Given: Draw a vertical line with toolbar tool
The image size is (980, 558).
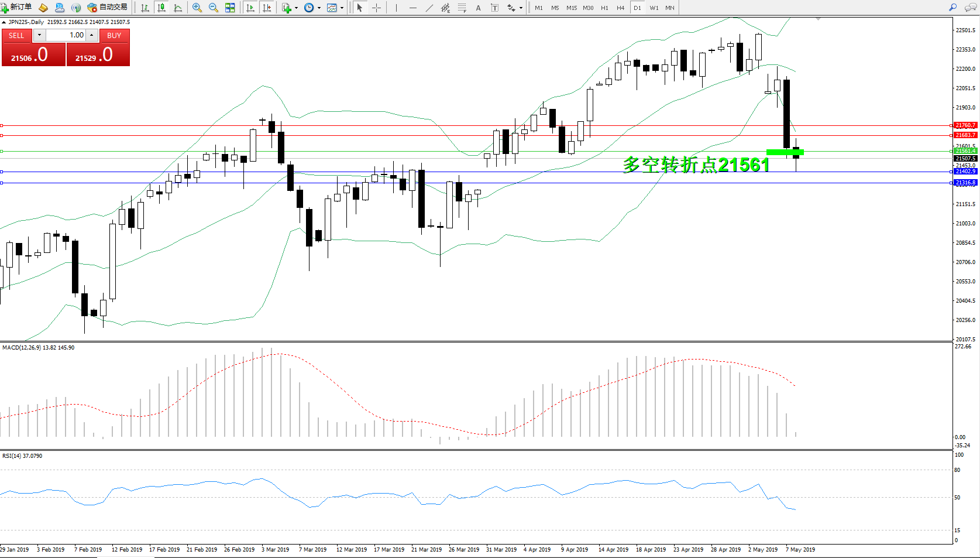Looking at the screenshot, I should [x=396, y=8].
